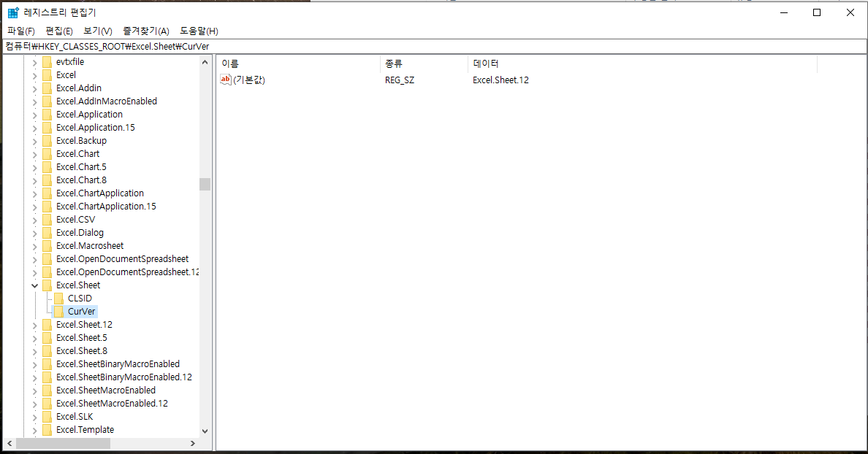Click the evtxfile folder icon
The width and height of the screenshot is (868, 454).
point(47,62)
